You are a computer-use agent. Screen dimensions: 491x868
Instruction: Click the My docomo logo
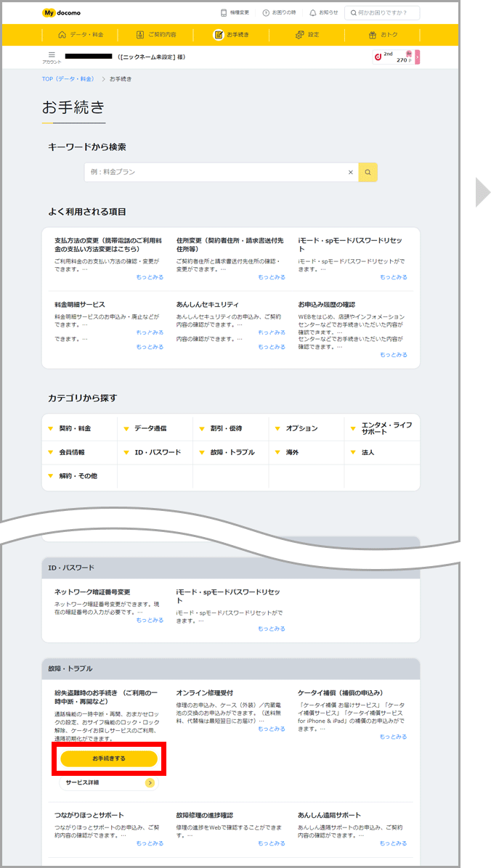click(x=61, y=12)
